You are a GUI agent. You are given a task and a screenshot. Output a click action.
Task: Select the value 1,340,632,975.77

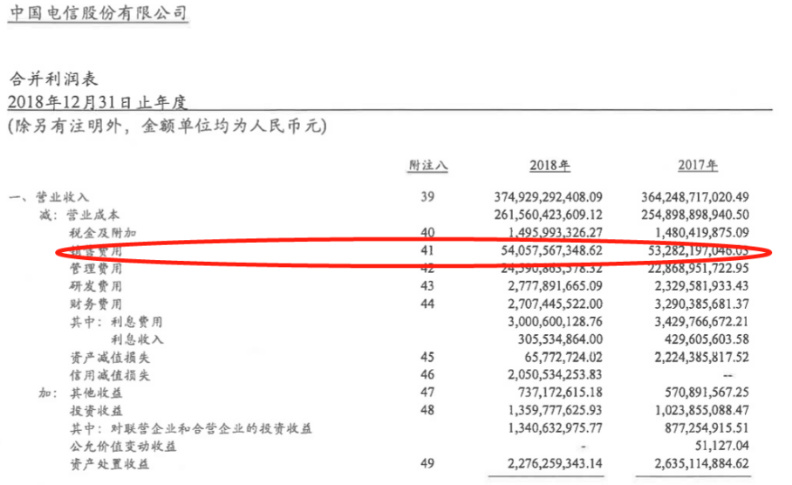[x=556, y=428]
